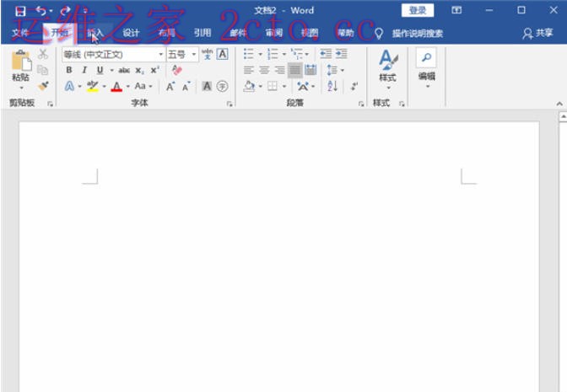This screenshot has height=392, width=567.
Task: Expand the Paste options arrow
Action: (x=21, y=88)
